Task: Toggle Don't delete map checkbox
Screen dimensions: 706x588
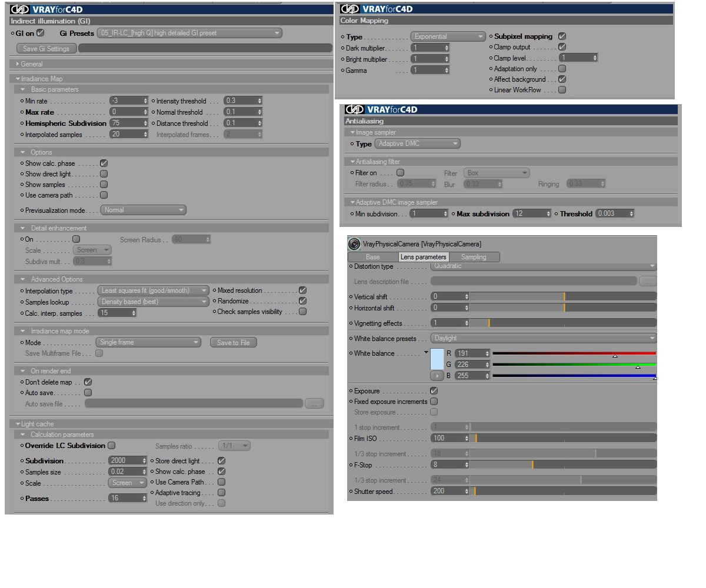Action: pos(88,382)
